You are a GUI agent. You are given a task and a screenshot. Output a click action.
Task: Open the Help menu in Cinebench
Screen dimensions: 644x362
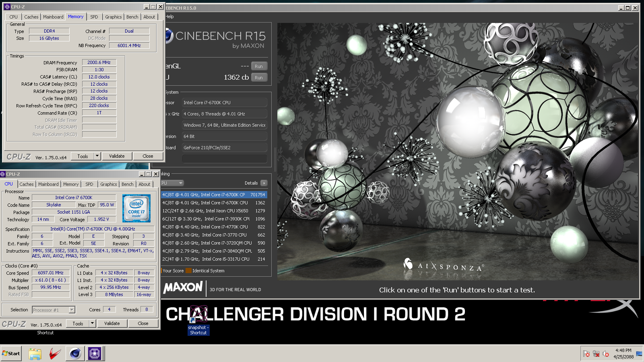169,16
